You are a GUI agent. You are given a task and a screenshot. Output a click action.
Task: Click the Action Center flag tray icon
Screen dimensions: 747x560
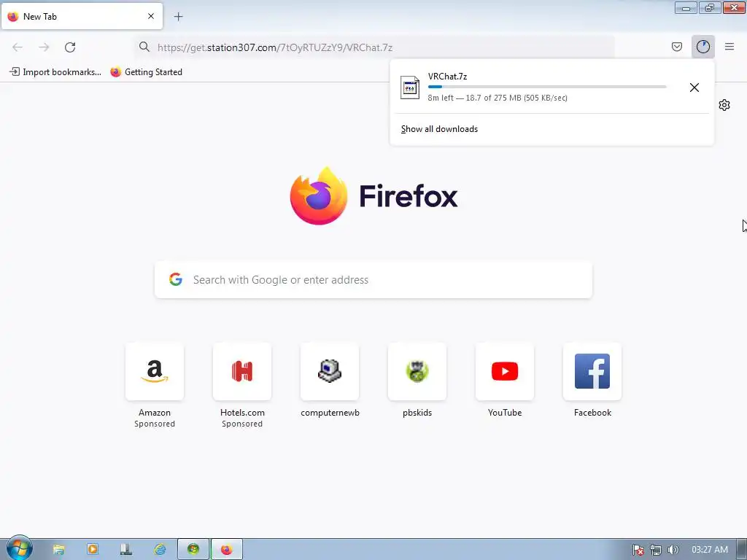(x=638, y=550)
